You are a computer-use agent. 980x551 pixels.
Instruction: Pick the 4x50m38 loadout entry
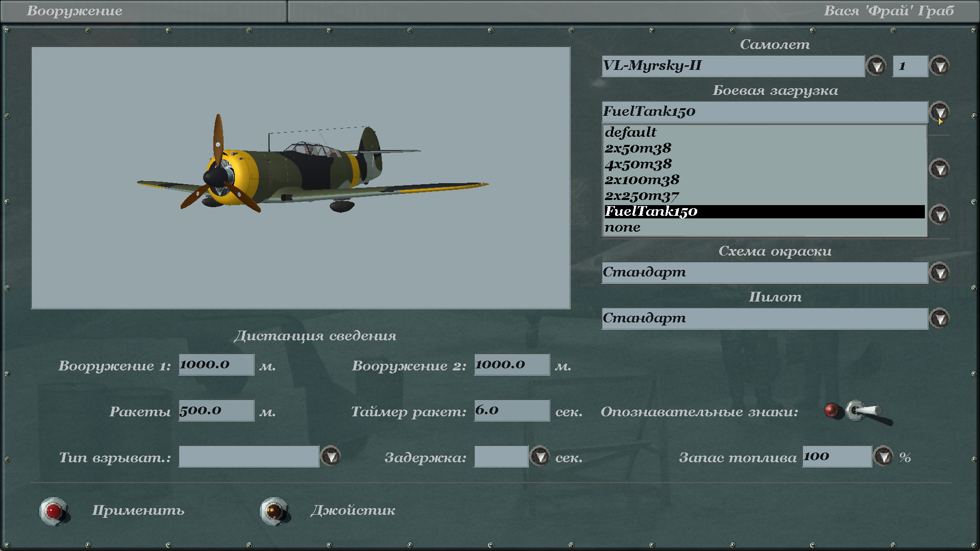(639, 164)
